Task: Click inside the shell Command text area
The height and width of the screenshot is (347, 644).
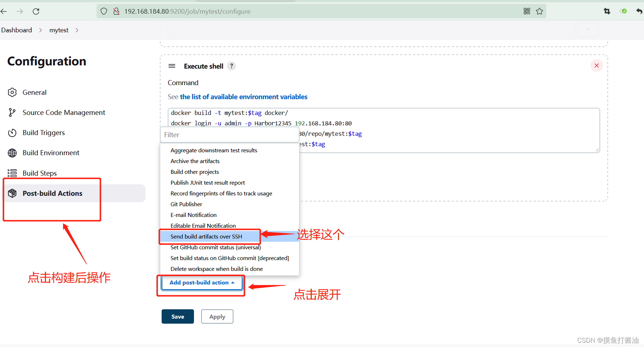Action: click(384, 130)
